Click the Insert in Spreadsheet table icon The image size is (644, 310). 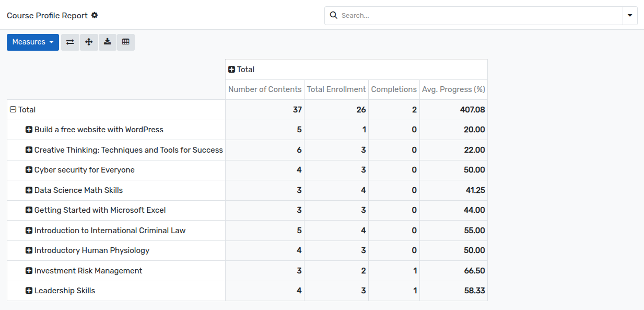tap(126, 42)
